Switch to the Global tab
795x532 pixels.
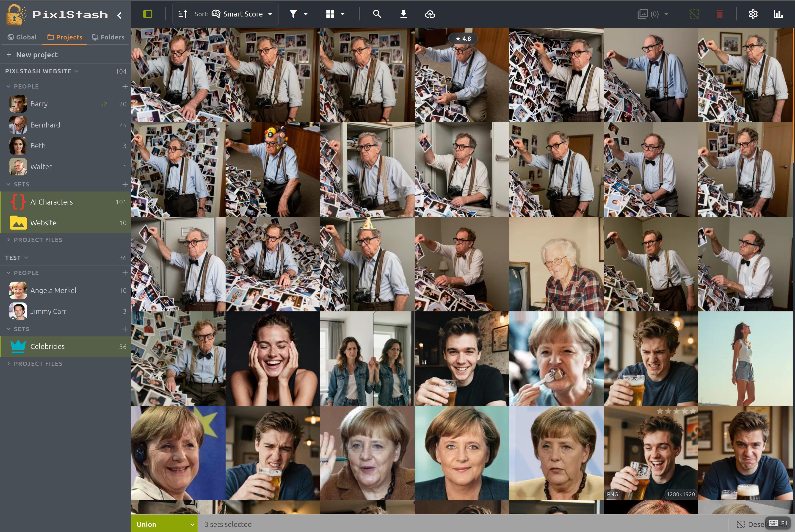click(22, 37)
